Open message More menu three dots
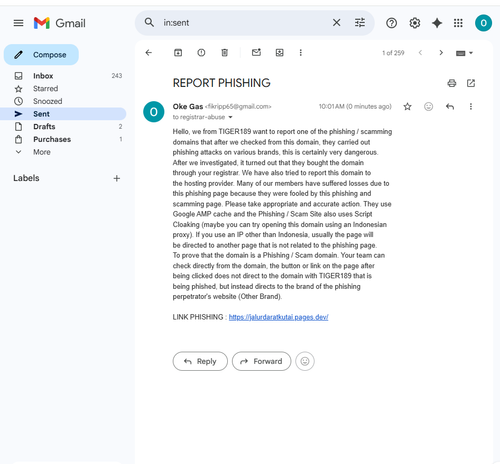Viewport: 500px width, 464px height. click(471, 107)
